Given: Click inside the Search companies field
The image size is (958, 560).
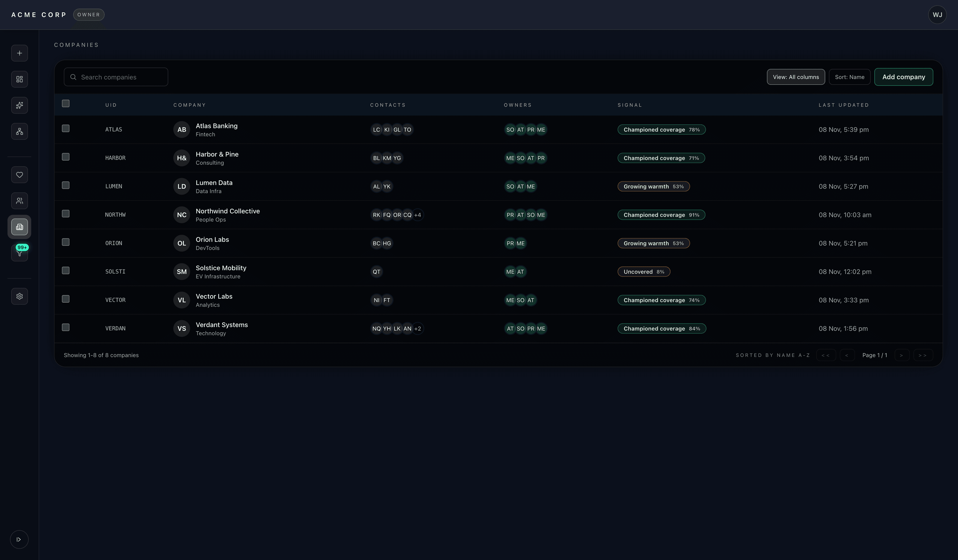Looking at the screenshot, I should pyautogui.click(x=116, y=77).
